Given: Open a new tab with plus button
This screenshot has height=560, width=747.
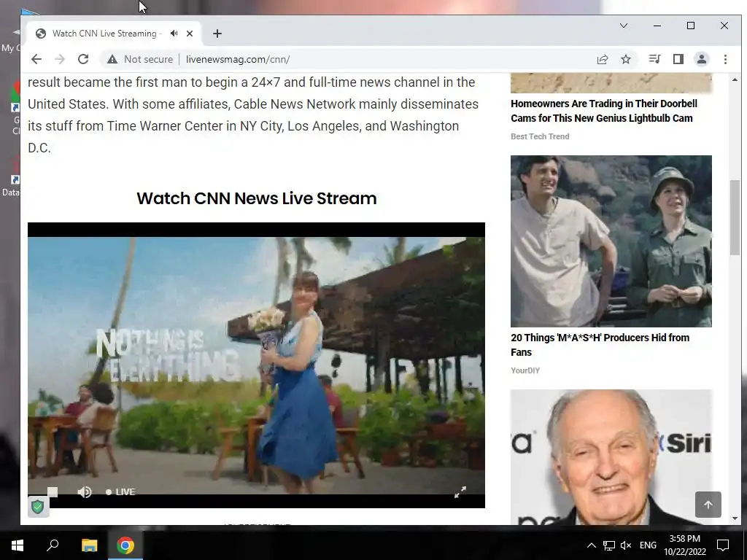Looking at the screenshot, I should 217,34.
